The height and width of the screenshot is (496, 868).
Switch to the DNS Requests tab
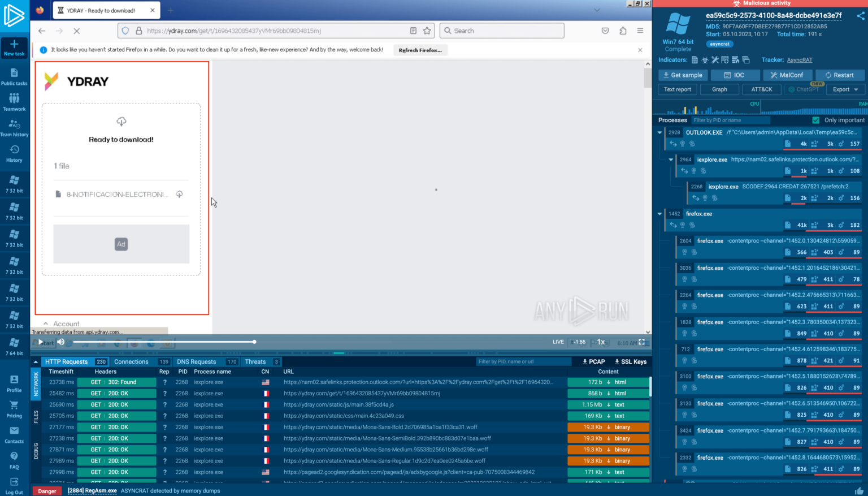click(196, 361)
